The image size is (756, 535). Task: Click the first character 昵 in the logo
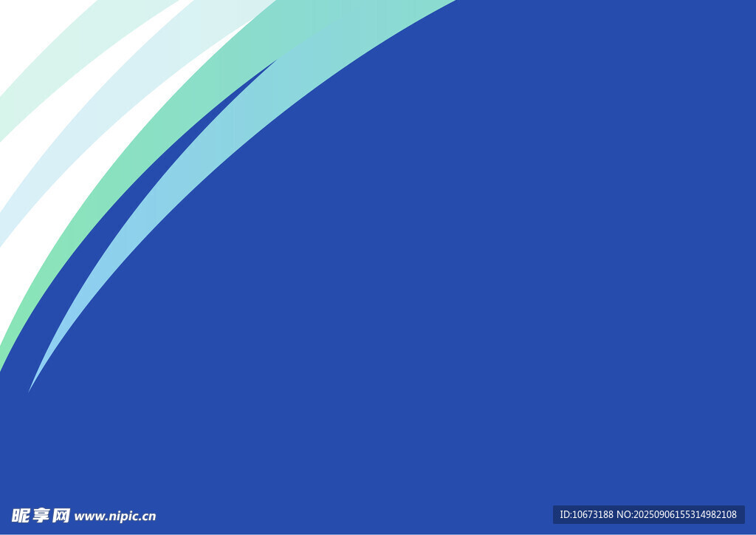20,516
